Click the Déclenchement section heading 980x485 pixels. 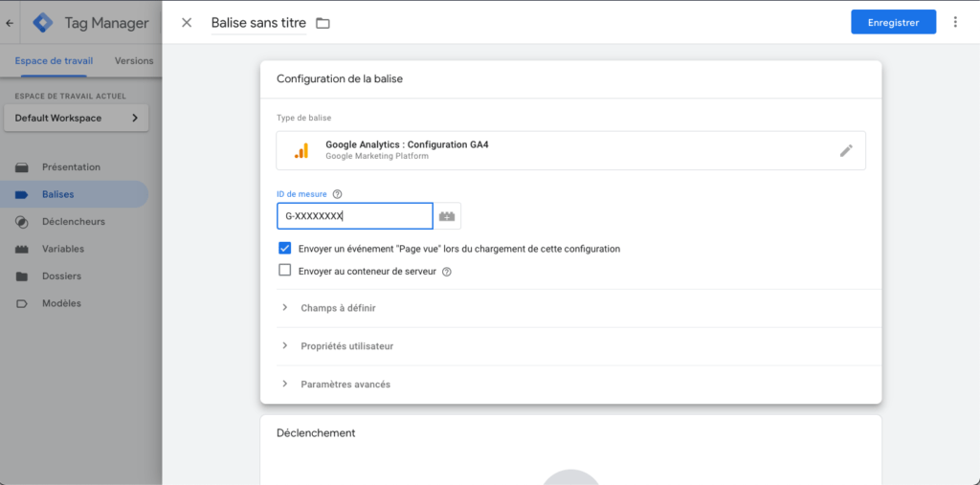coord(316,432)
